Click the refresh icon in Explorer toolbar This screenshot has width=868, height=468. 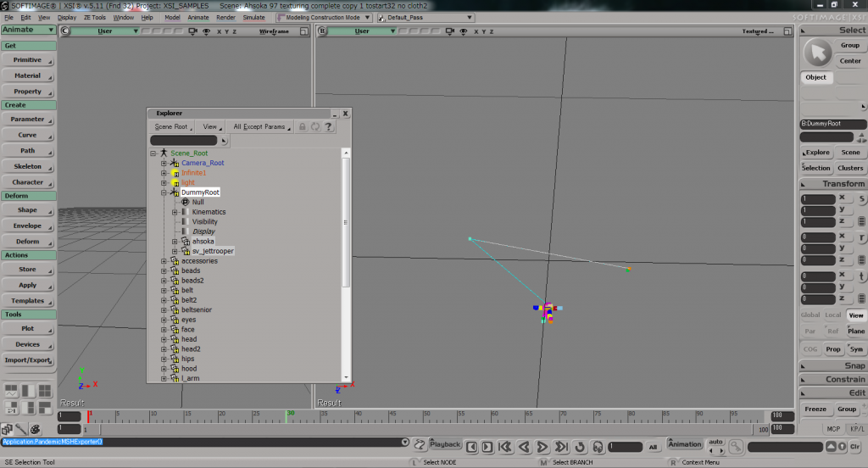(x=315, y=127)
